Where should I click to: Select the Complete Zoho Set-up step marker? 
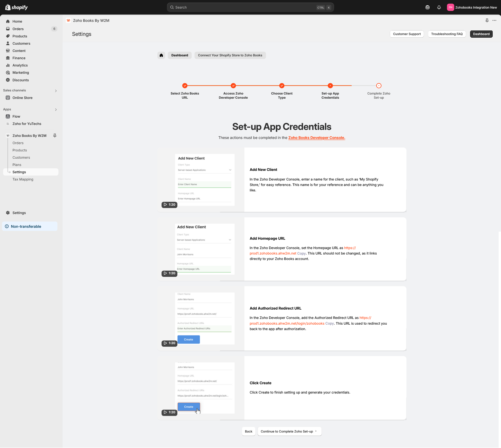point(379,86)
